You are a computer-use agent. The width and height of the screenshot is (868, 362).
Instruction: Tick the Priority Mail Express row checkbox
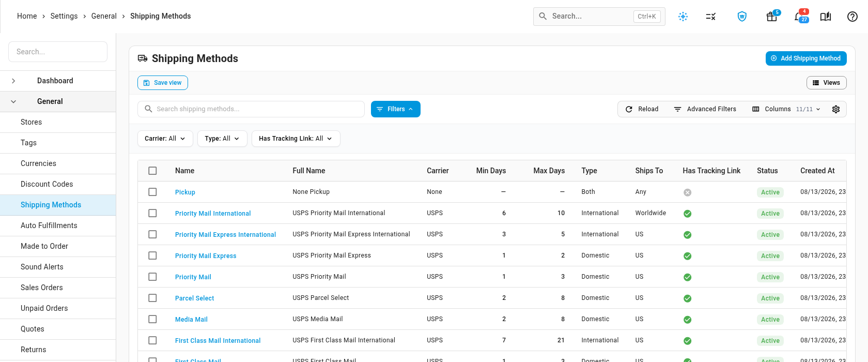coord(152,255)
